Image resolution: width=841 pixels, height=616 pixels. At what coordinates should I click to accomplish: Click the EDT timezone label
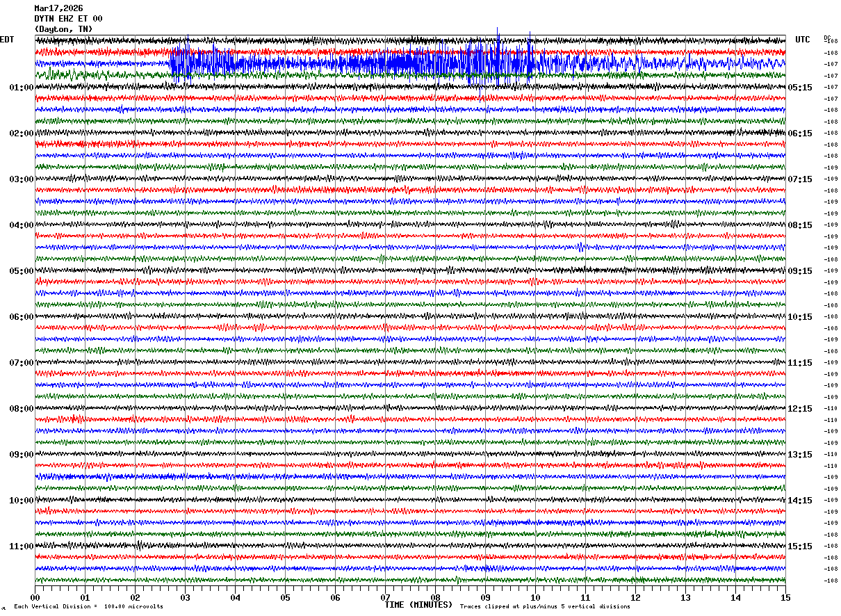coord(7,40)
